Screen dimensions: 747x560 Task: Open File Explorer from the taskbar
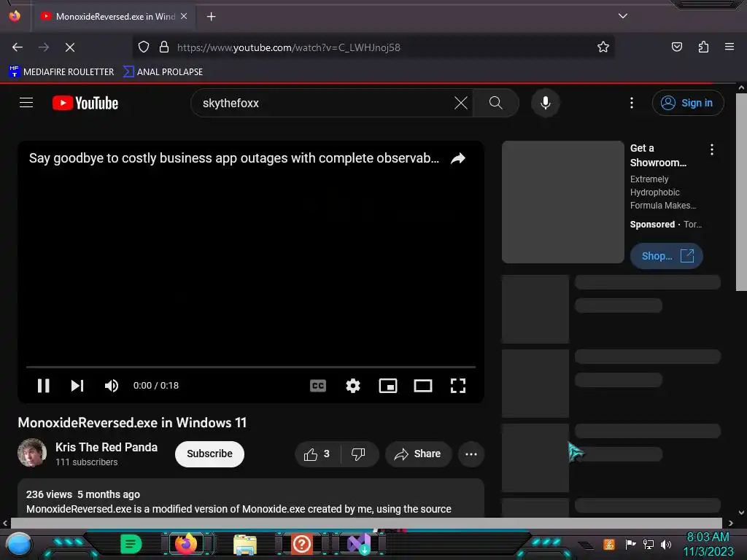tap(245, 544)
